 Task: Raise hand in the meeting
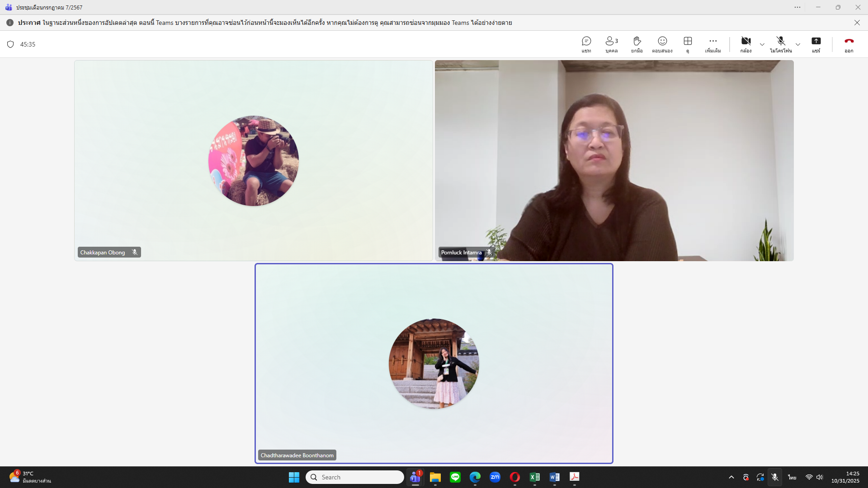637,44
